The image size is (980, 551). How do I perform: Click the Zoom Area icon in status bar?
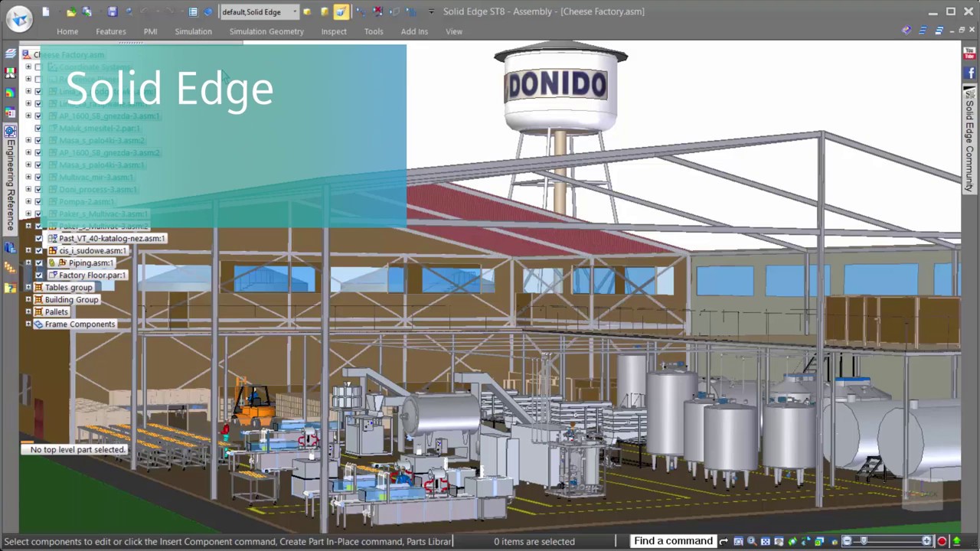pyautogui.click(x=738, y=542)
